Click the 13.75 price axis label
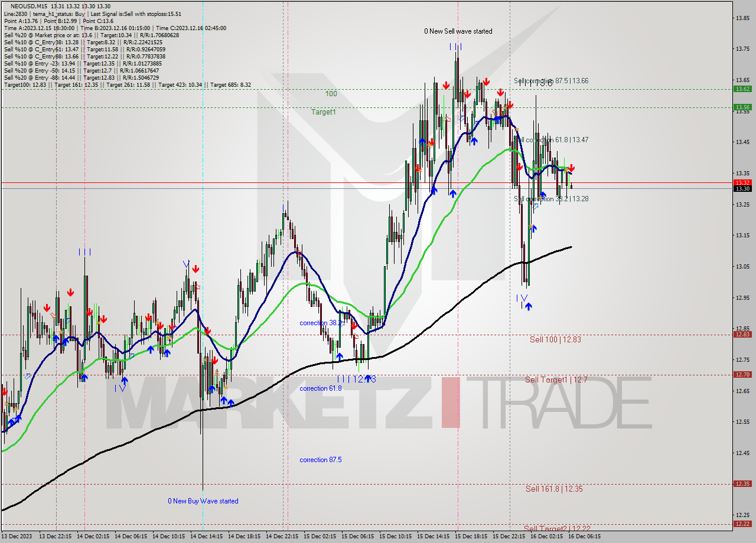The width and height of the screenshot is (756, 543). tap(742, 49)
